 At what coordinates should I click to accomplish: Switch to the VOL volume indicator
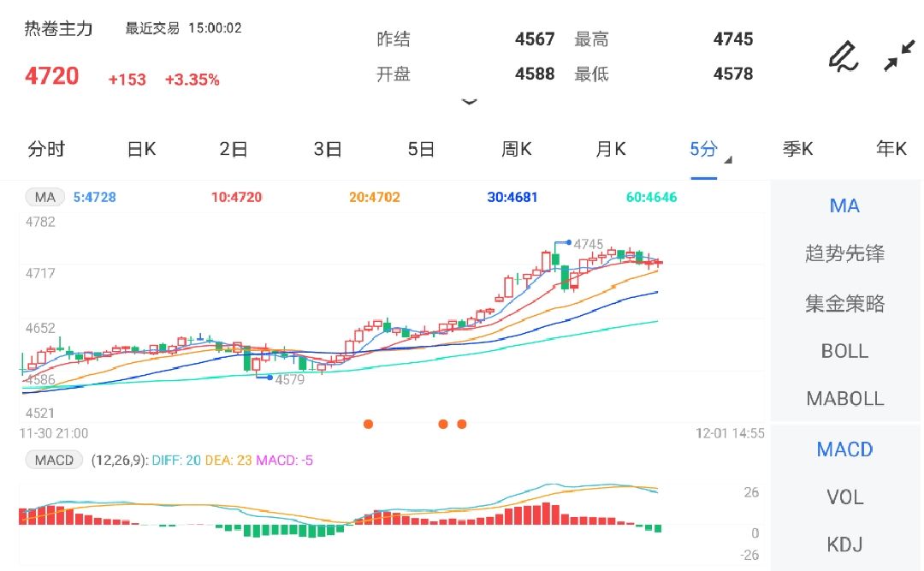point(844,497)
